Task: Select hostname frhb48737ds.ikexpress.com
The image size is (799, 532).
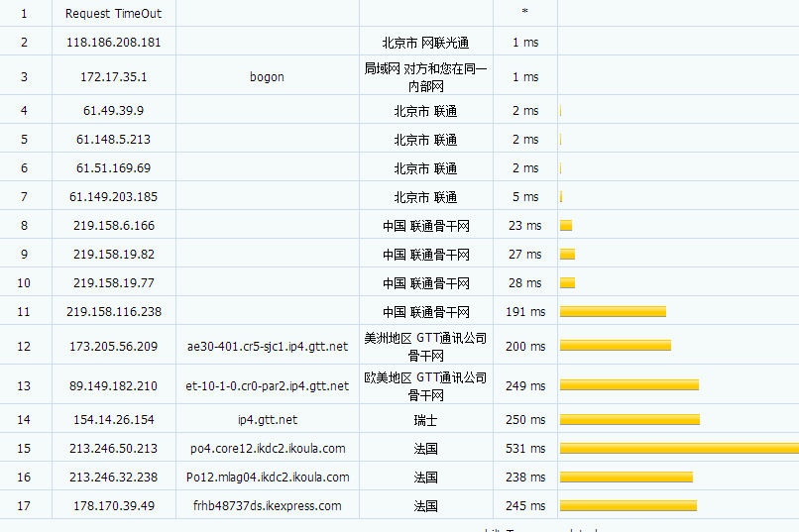Action: 267,506
